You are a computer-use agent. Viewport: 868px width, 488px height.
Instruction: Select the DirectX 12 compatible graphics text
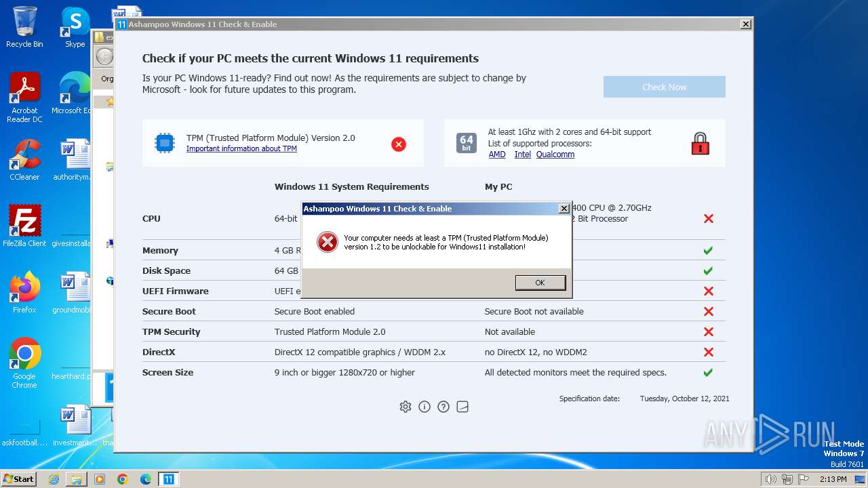tap(360, 352)
